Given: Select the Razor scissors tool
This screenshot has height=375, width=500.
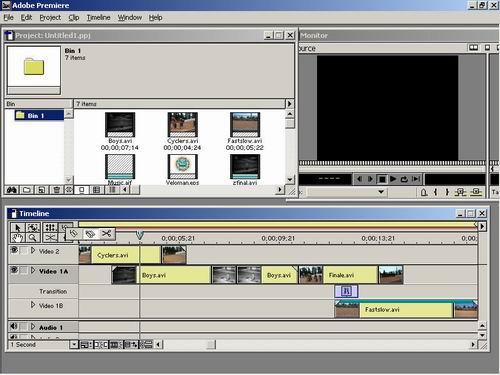Looking at the screenshot, I should point(106,234).
